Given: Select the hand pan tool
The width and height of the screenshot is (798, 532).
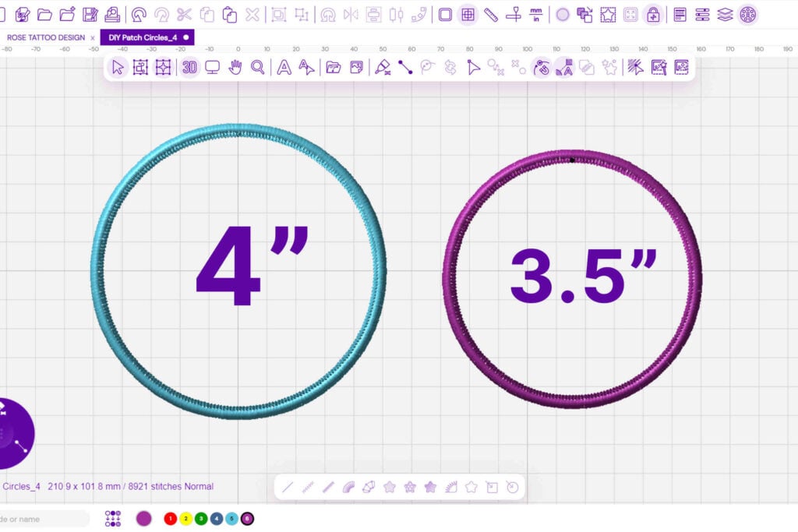Looking at the screenshot, I should (235, 68).
